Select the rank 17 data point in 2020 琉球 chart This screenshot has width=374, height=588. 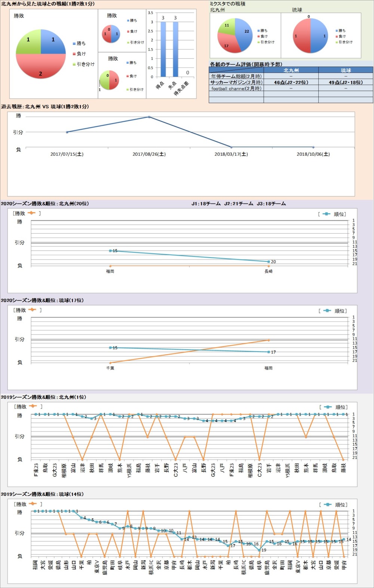pos(269,352)
